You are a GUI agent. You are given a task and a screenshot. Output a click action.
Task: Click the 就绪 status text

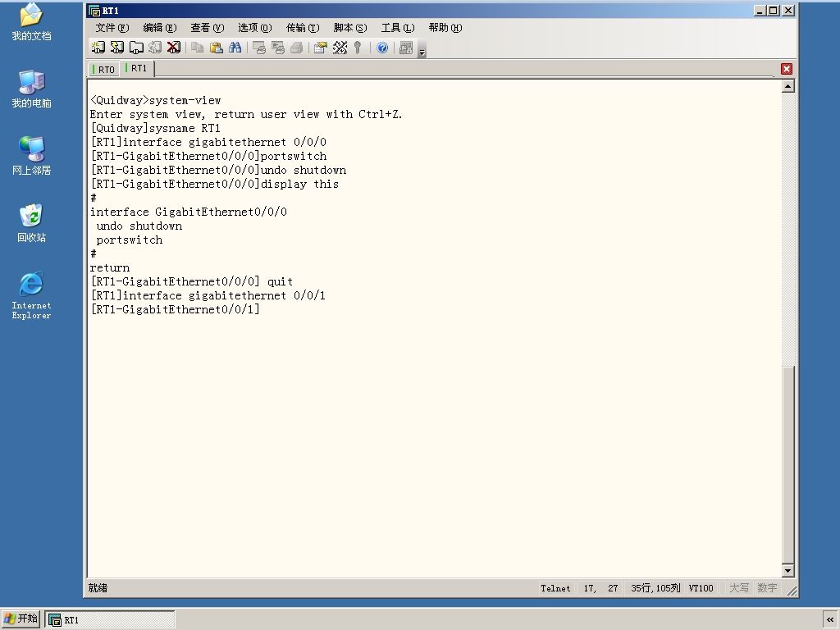pyautogui.click(x=98, y=588)
